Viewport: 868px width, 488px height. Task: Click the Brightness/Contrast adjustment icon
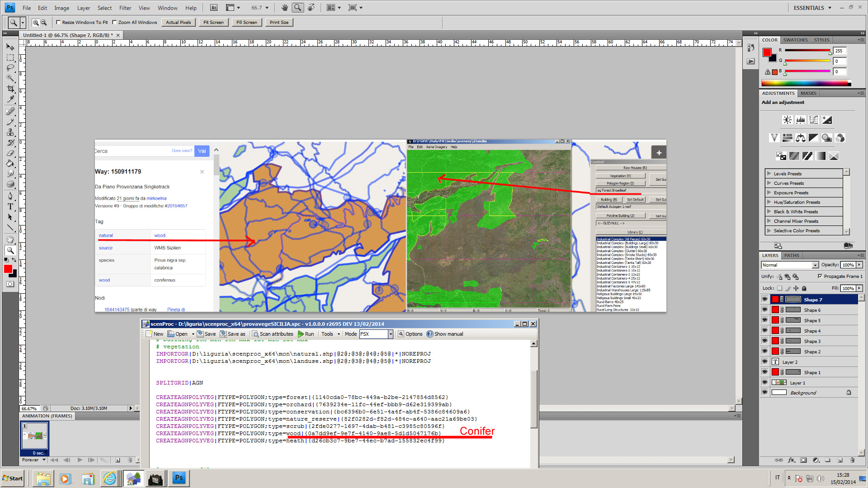pyautogui.click(x=787, y=120)
